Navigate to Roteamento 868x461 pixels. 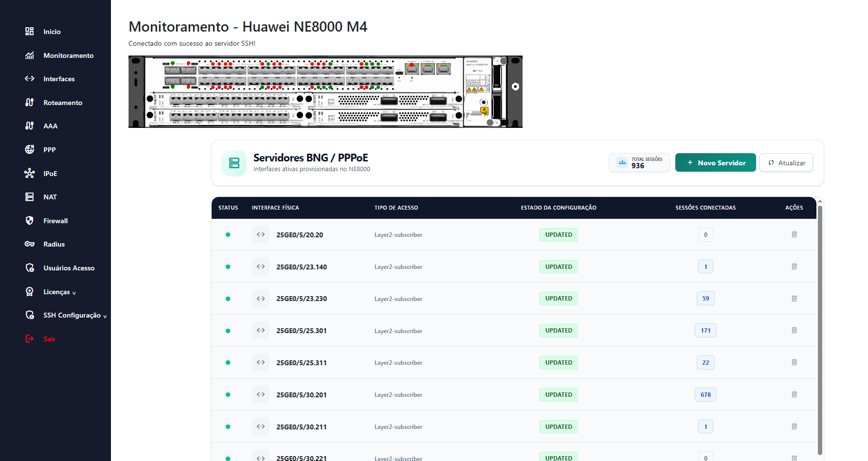pos(63,103)
